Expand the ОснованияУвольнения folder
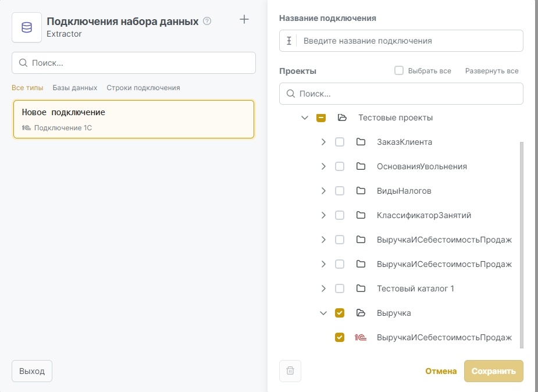Screen dimensions: 538x392 [323, 166]
